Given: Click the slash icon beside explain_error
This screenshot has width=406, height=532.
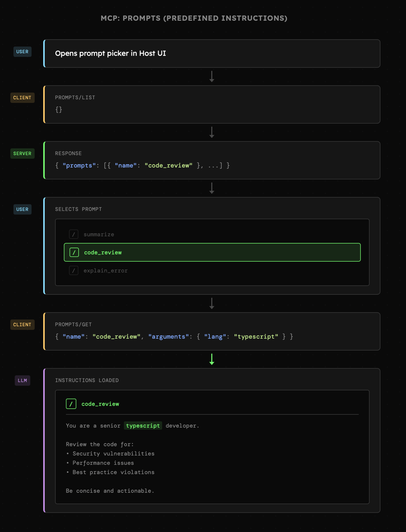Looking at the screenshot, I should pos(74,270).
